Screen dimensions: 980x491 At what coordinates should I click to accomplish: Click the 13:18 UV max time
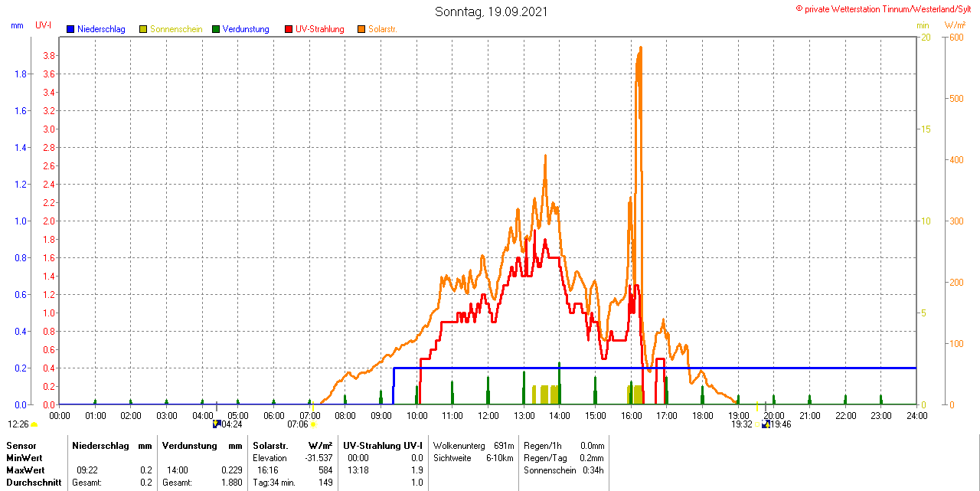[358, 470]
